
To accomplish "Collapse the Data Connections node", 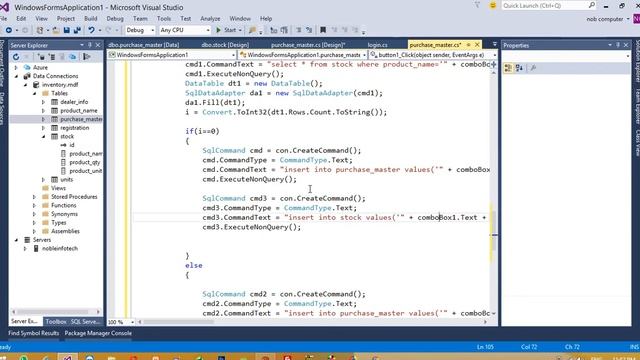I will click(16, 76).
